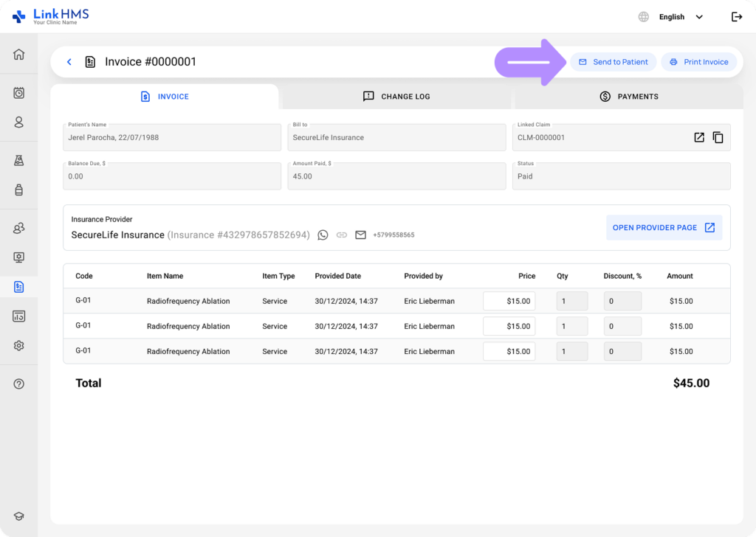Image resolution: width=756 pixels, height=537 pixels.
Task: Click the logout icon in header
Action: (736, 17)
